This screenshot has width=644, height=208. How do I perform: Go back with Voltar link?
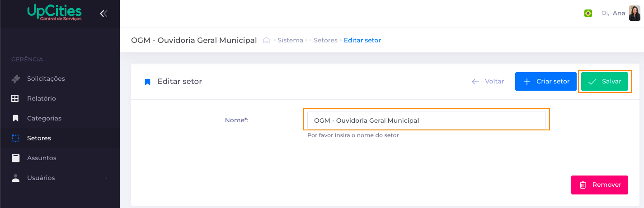coord(488,82)
